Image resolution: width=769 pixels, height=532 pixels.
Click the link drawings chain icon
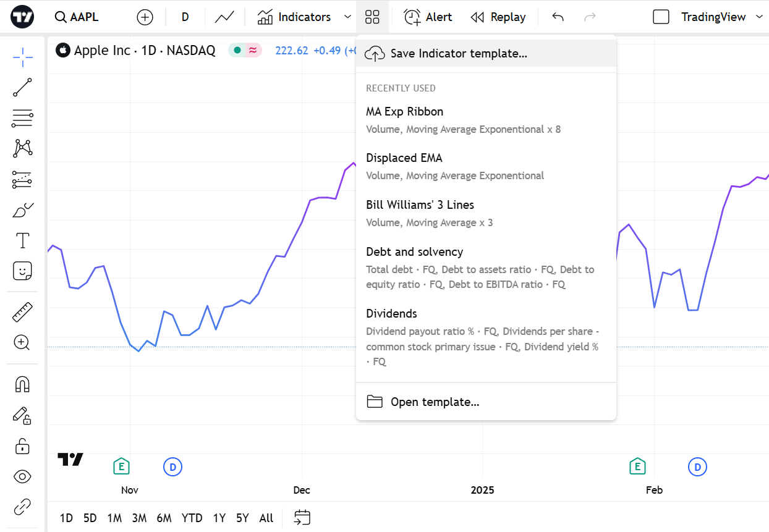[x=22, y=507]
